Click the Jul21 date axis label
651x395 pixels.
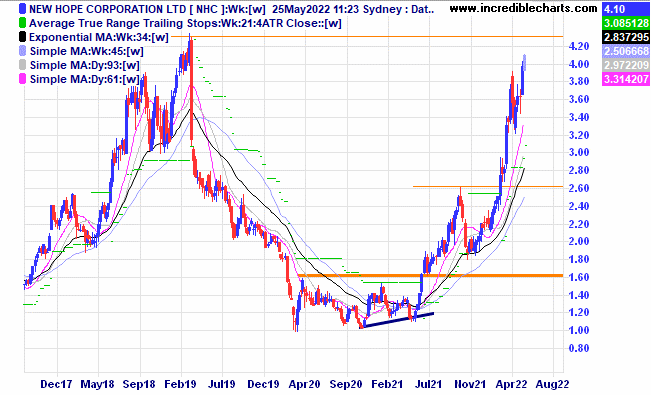pyautogui.click(x=428, y=384)
